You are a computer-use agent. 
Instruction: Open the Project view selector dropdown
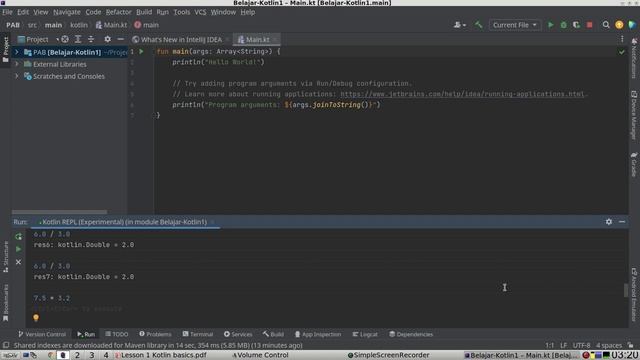tap(38, 39)
